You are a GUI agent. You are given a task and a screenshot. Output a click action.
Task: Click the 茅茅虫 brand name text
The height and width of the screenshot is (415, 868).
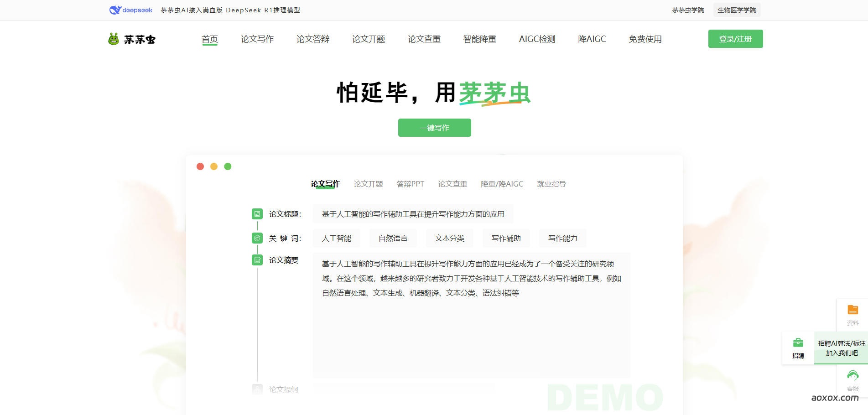140,40
